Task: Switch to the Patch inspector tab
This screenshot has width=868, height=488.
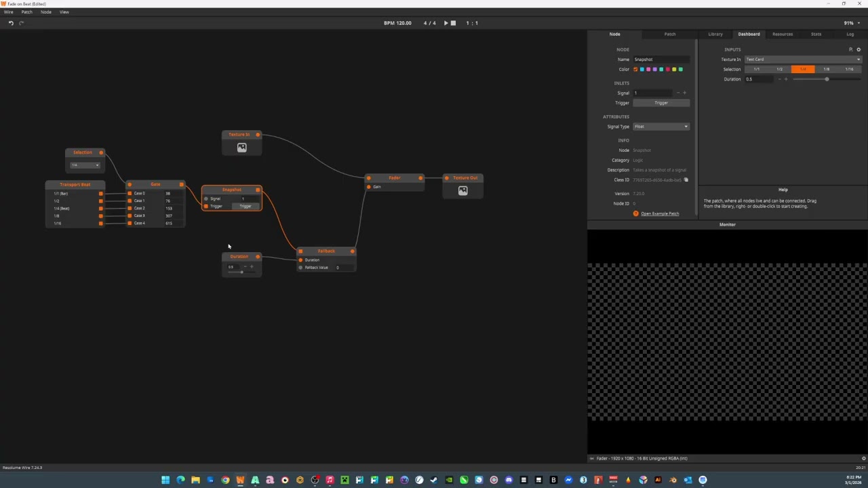Action: click(670, 34)
